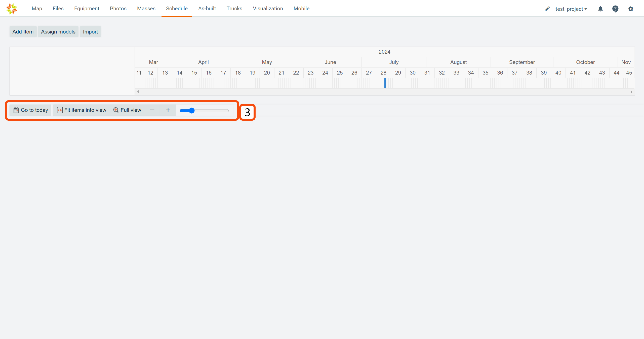Click the pencil edit project icon
644x339 pixels.
click(547, 9)
